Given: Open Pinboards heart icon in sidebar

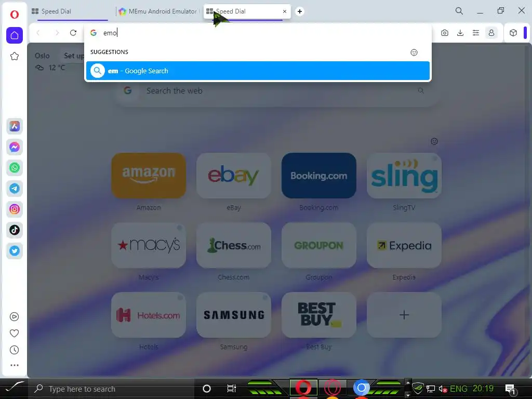Looking at the screenshot, I should pyautogui.click(x=14, y=333).
